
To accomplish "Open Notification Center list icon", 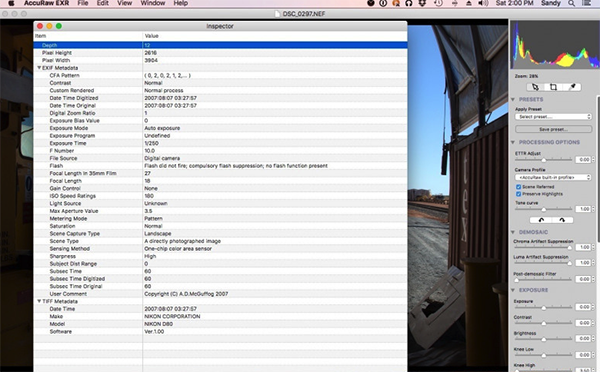I will coord(587,3).
